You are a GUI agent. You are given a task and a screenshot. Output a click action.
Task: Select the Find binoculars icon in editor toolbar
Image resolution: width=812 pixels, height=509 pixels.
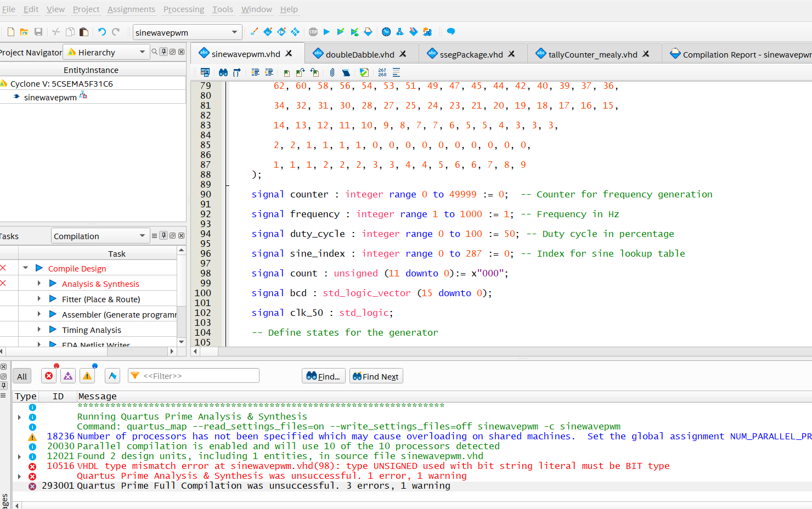click(223, 72)
